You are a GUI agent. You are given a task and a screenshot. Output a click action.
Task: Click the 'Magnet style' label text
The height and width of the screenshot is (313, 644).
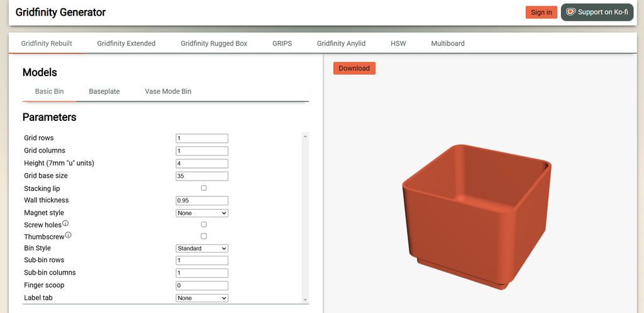tap(44, 213)
